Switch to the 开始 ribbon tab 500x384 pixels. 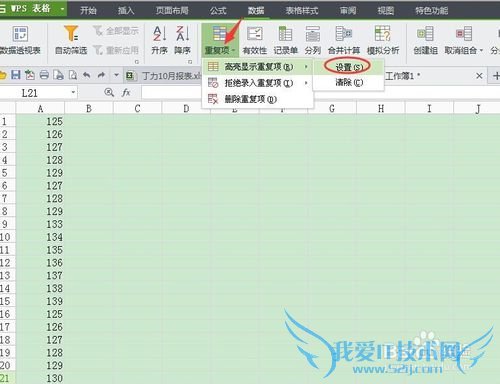pyautogui.click(x=88, y=10)
